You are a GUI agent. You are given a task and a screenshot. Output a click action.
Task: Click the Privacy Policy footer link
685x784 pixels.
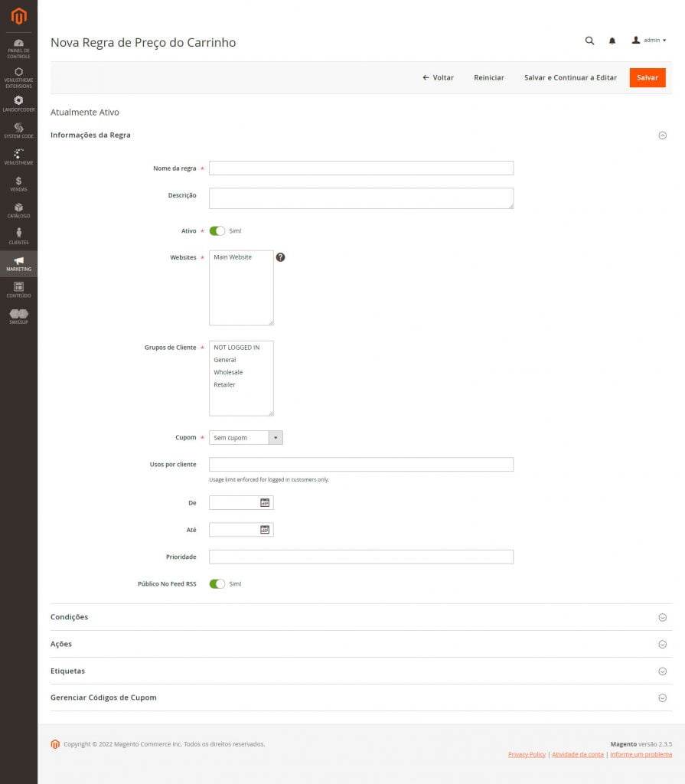tap(527, 754)
